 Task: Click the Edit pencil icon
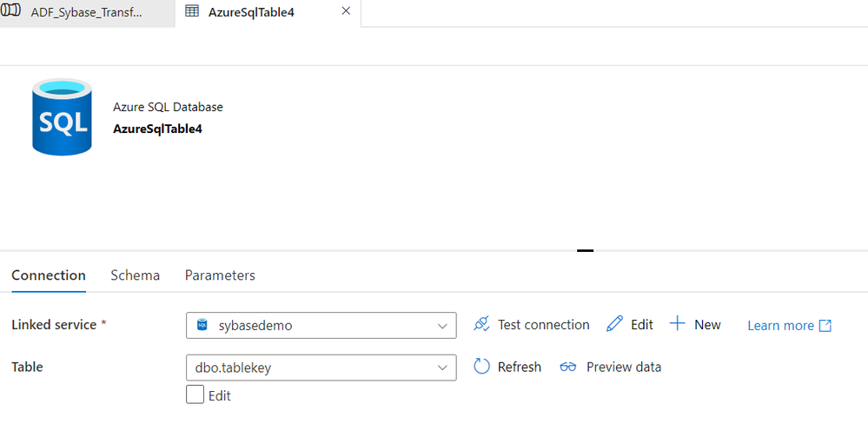[615, 324]
